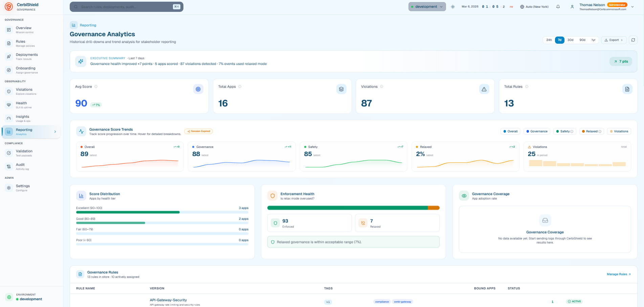The image size is (644, 307).
Task: Select the 30d time range tab
Action: 570,40
